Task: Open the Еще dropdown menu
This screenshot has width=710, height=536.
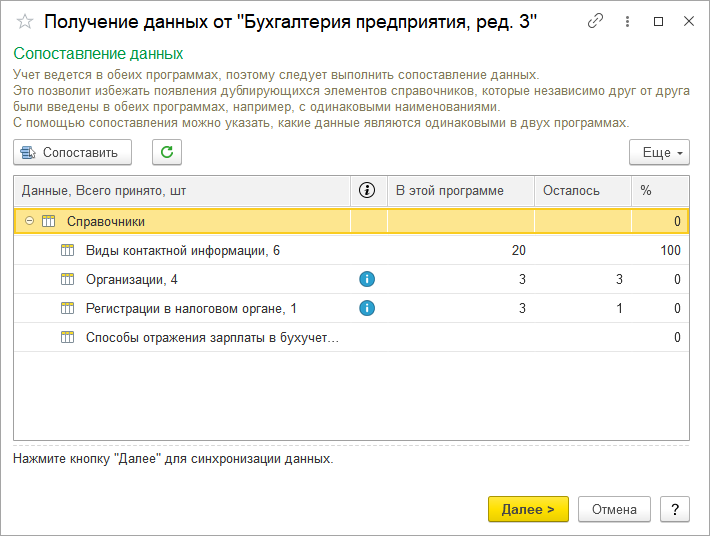Action: pos(659,152)
